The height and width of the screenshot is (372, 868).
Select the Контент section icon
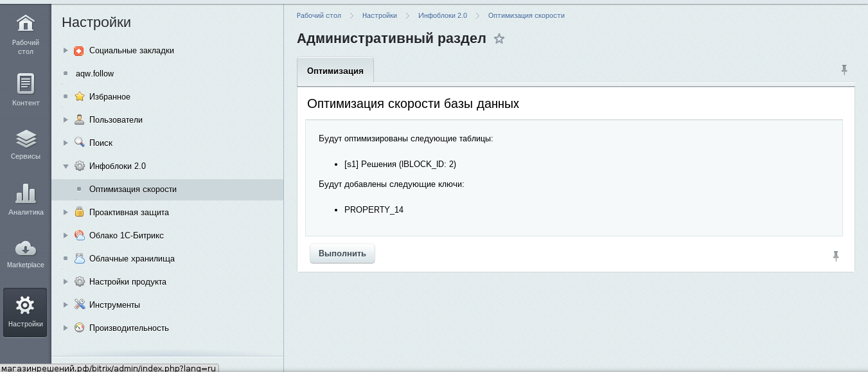coord(25,83)
